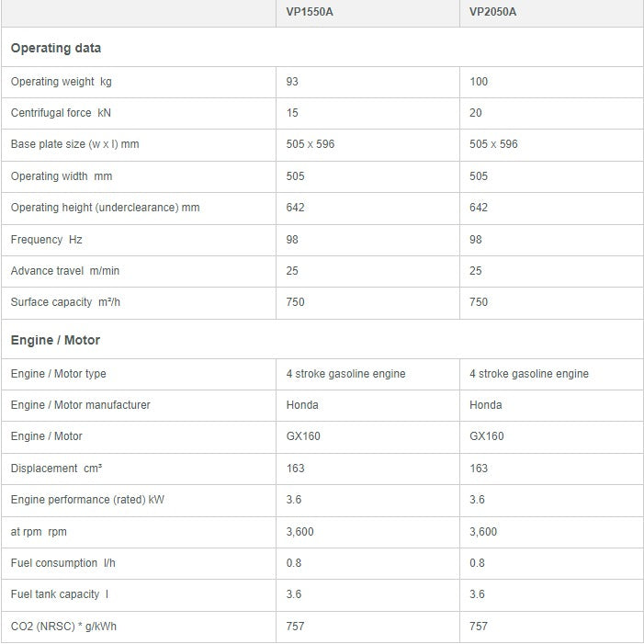Click GX160 in the VP1550A column
Image resolution: width=644 pixels, height=644 pixels.
[x=303, y=436]
